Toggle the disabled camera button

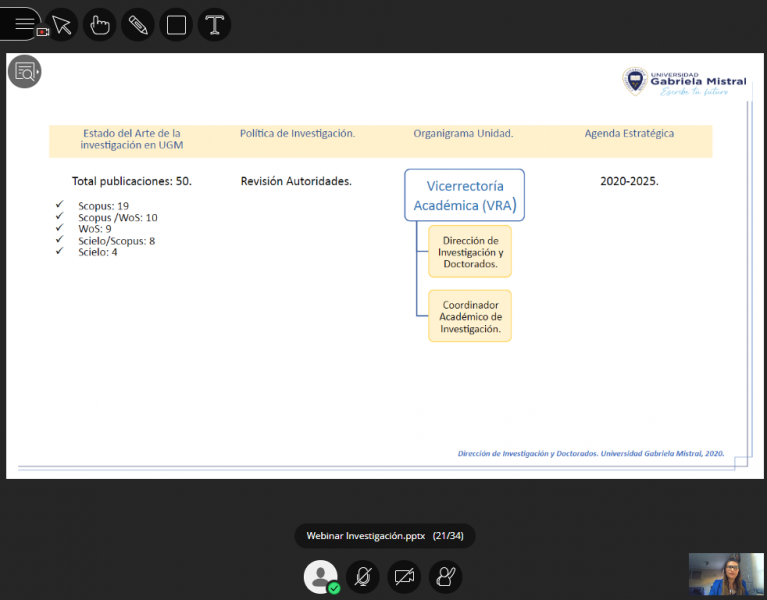click(404, 577)
